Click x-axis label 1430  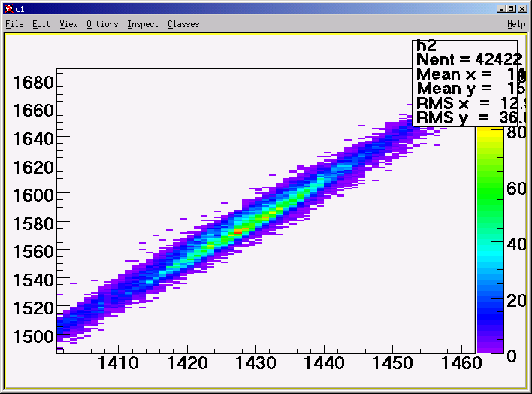[255, 363]
